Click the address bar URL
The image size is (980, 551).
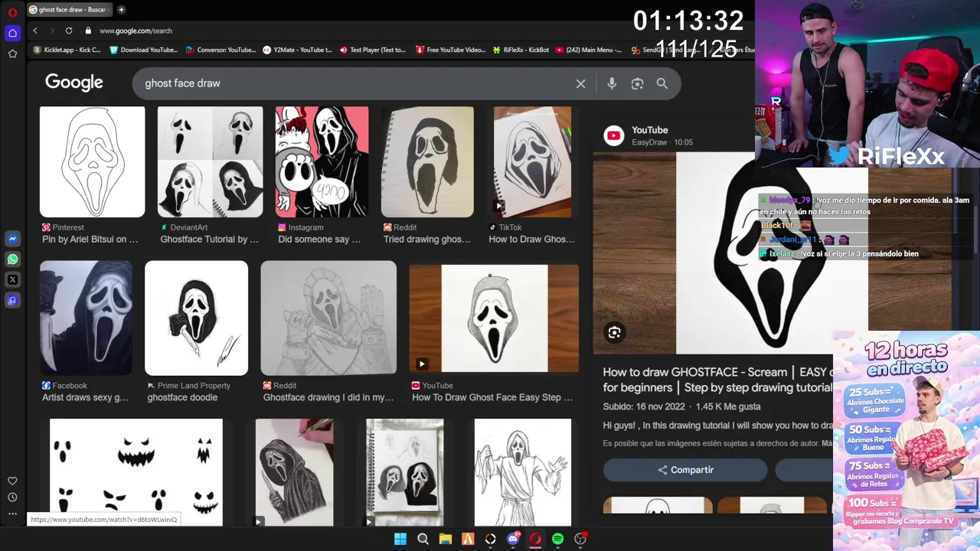136,31
